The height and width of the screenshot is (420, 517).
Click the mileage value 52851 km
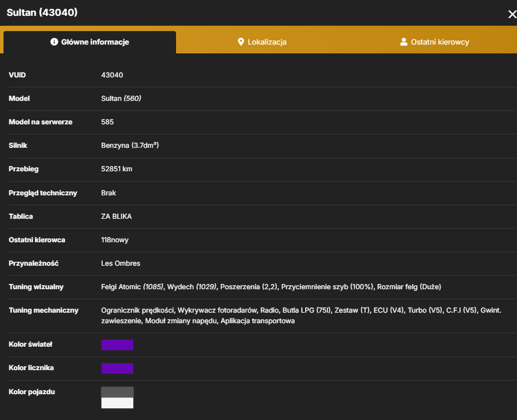(x=117, y=169)
